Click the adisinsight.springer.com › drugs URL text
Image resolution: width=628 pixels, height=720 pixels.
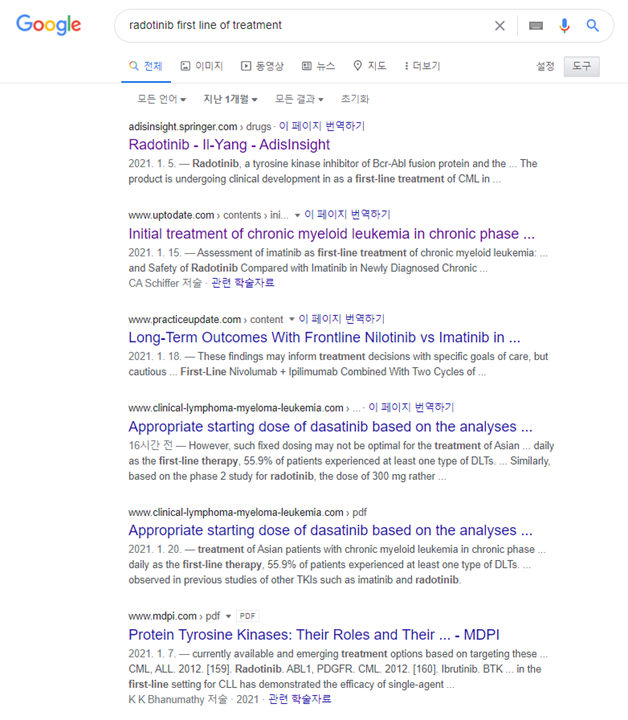coord(200,126)
